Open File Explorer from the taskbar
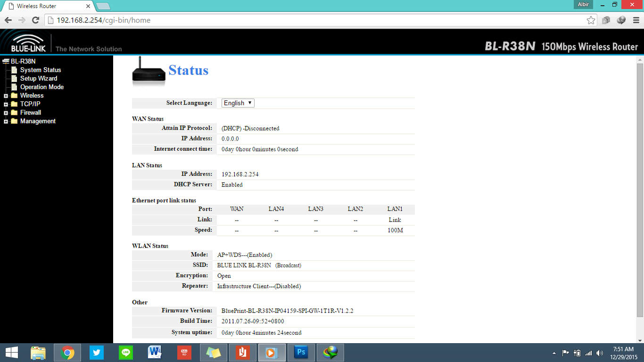 [x=38, y=353]
